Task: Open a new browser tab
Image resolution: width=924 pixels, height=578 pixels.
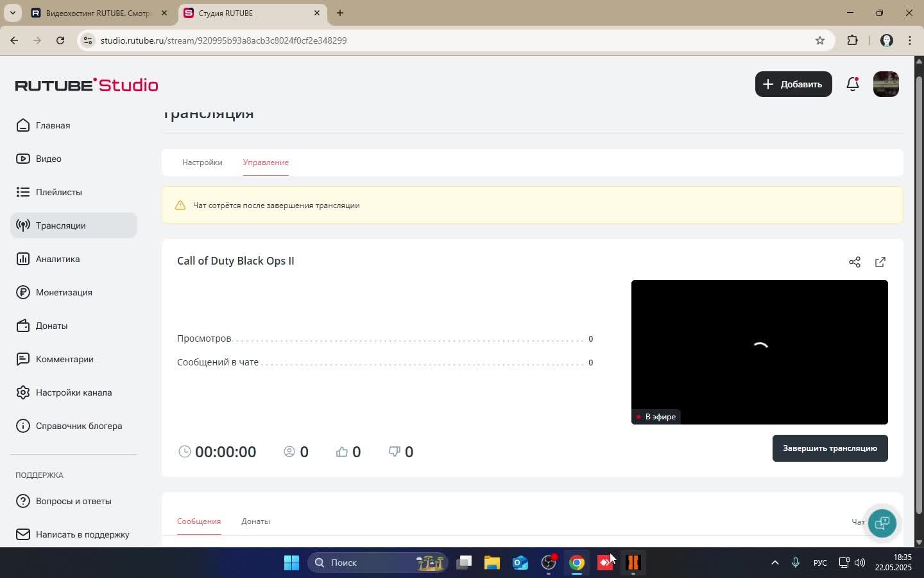Action: point(340,13)
